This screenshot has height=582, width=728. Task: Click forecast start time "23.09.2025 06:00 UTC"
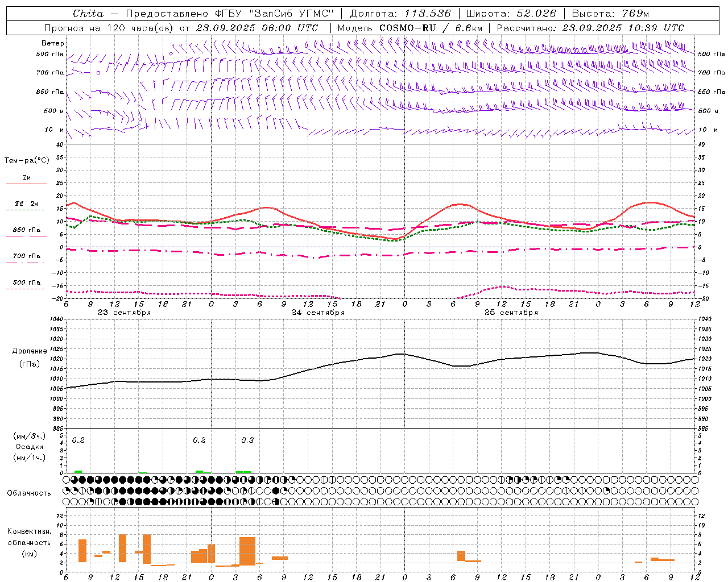(257, 28)
